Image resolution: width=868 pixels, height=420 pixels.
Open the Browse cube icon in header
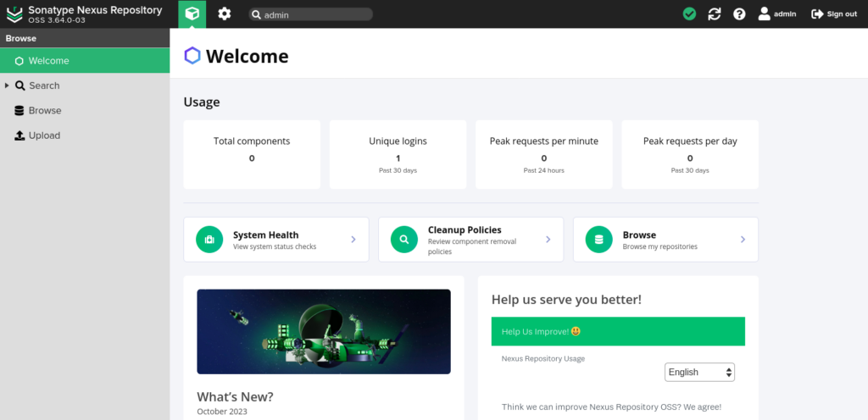pyautogui.click(x=192, y=14)
